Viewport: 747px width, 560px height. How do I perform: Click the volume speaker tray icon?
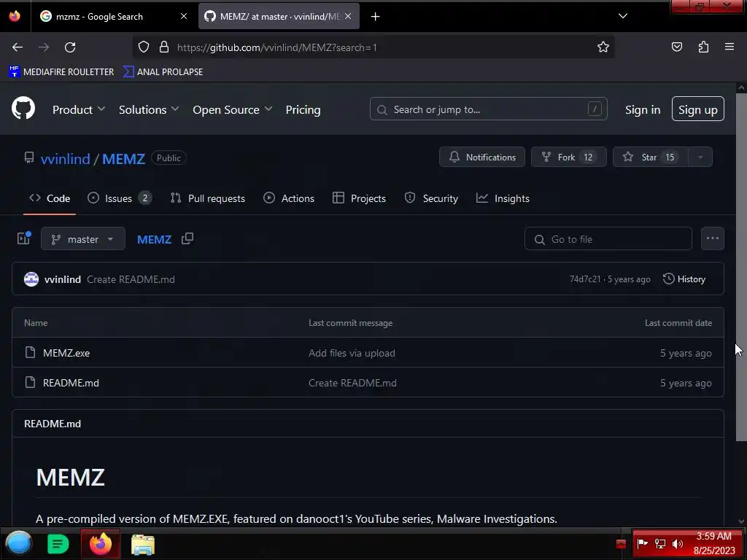[678, 544]
